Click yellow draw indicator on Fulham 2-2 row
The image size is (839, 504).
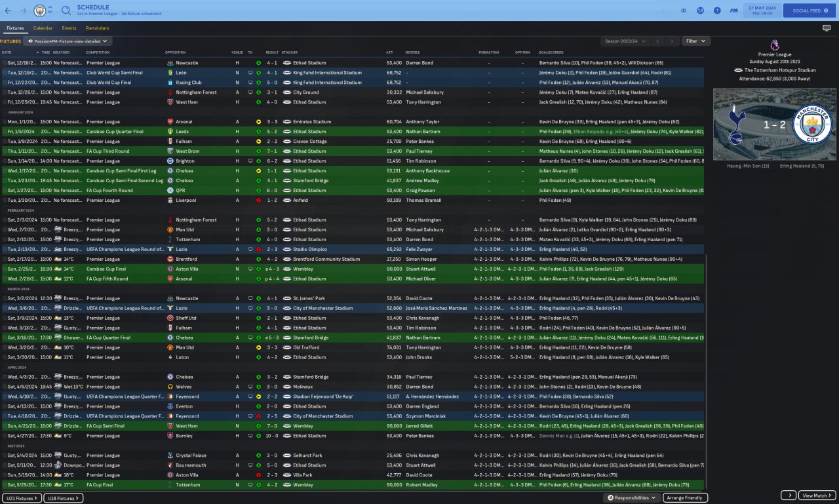pyautogui.click(x=258, y=142)
